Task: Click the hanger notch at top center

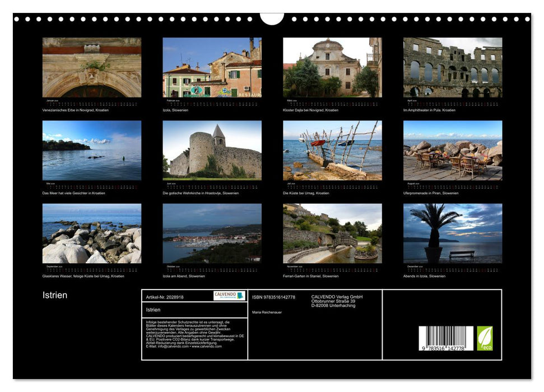Action: [x=272, y=18]
